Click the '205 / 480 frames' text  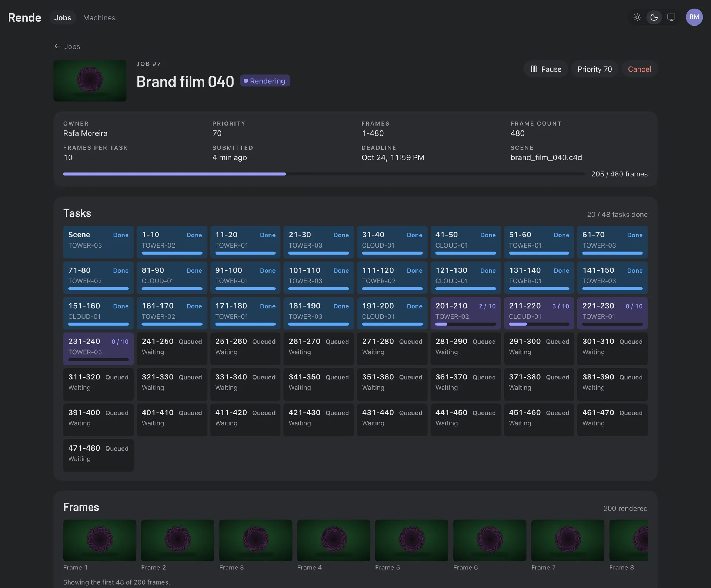pos(619,174)
